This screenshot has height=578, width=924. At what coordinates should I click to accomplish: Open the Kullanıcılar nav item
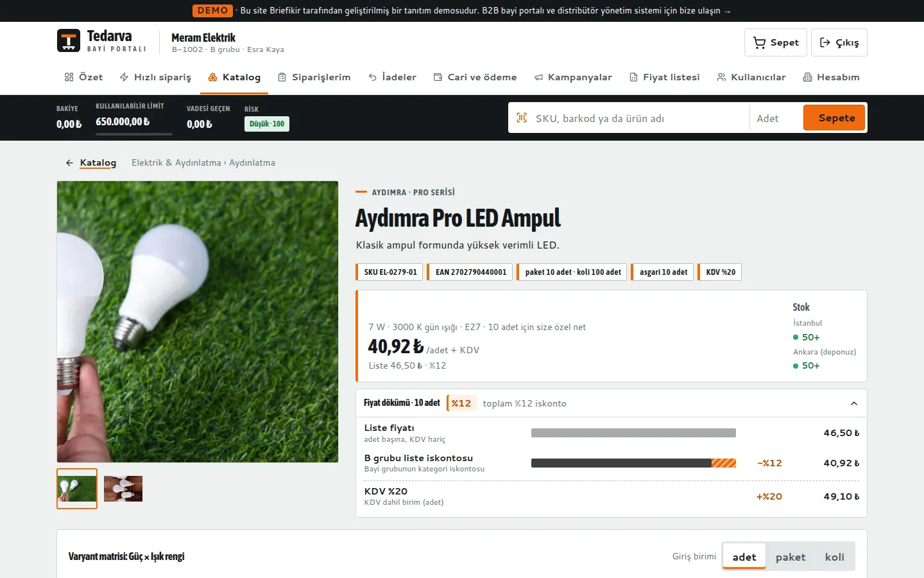tap(751, 77)
